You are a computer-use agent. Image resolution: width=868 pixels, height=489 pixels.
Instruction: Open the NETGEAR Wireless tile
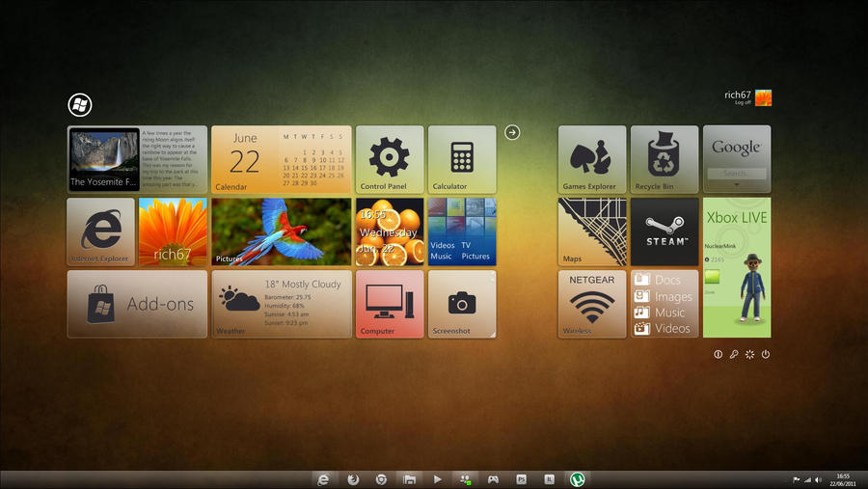[x=592, y=304]
